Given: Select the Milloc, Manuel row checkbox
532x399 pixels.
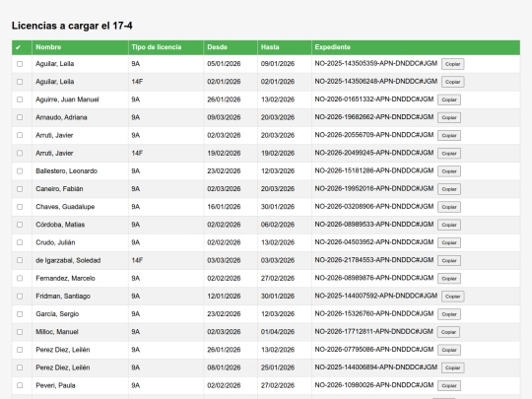Looking at the screenshot, I should [x=20, y=332].
